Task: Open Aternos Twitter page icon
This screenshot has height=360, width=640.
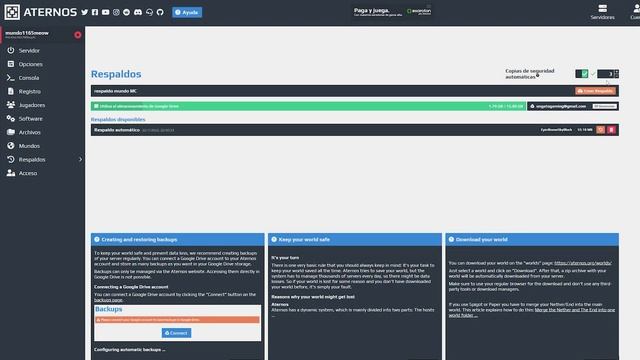Action: coord(84,12)
